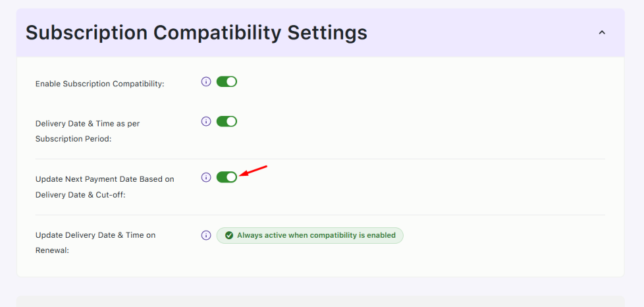The image size is (644, 307).
Task: Toggle Delivery Date & Time as per Subscription Period
Action: pos(227,121)
